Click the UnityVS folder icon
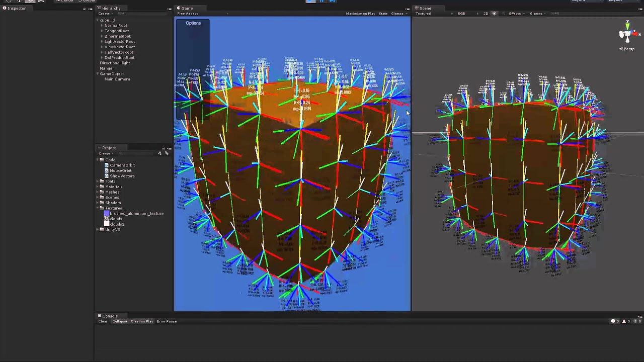Image resolution: width=644 pixels, height=362 pixels. tap(102, 230)
